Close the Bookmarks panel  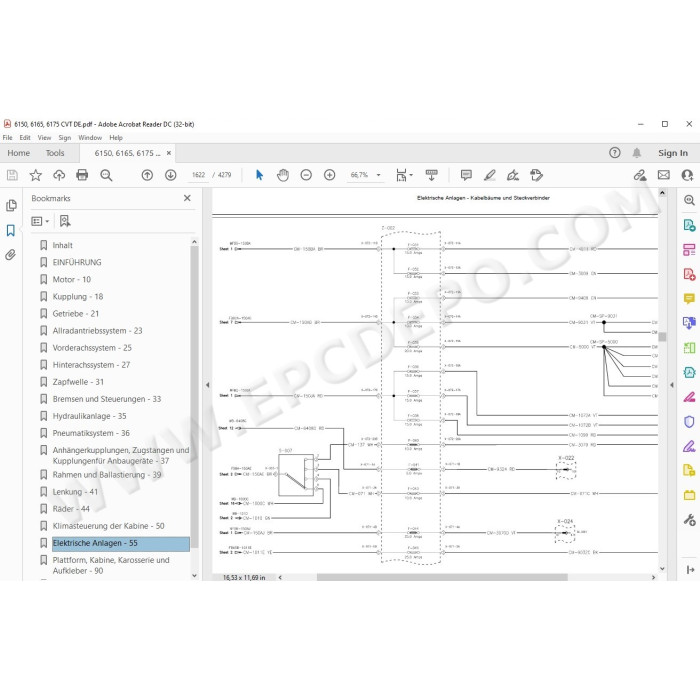tap(187, 198)
